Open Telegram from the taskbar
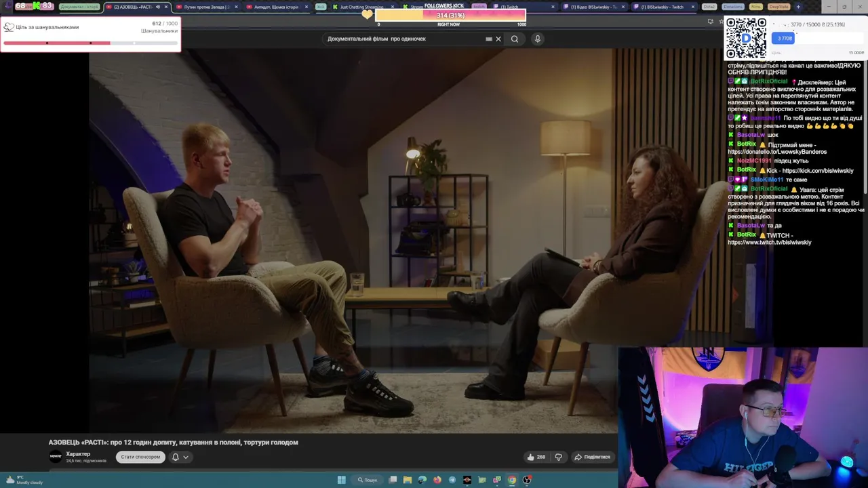868x488 pixels. pos(452,480)
